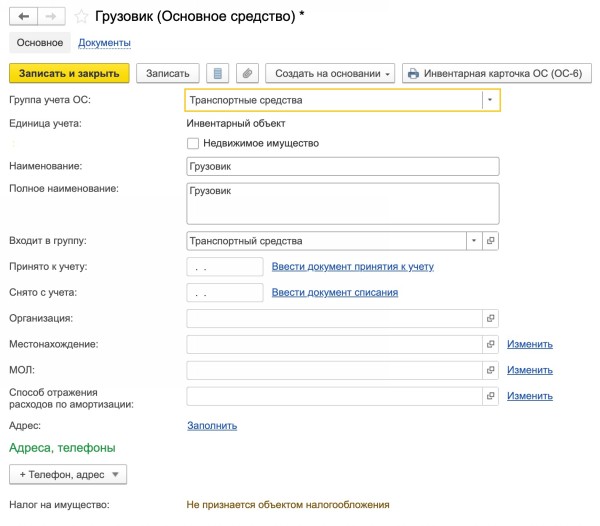
Task: Open the + Телефон, адрес dropdown
Action: [67, 475]
